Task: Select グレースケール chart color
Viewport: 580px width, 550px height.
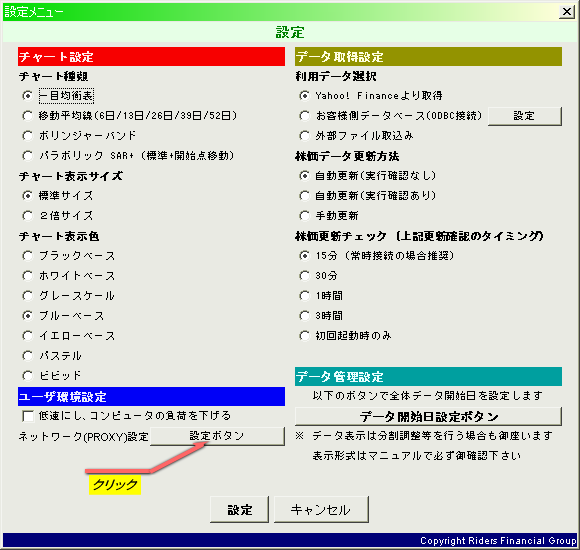Action: pos(27,296)
